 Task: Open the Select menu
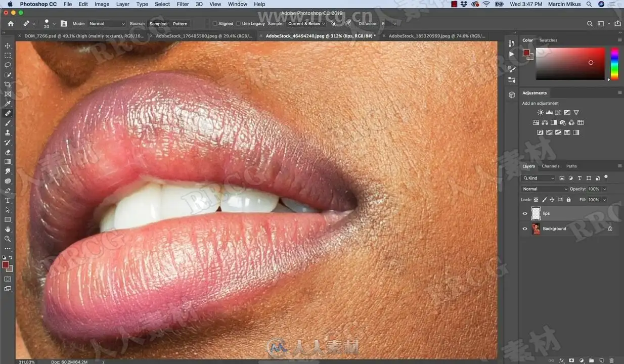162,4
